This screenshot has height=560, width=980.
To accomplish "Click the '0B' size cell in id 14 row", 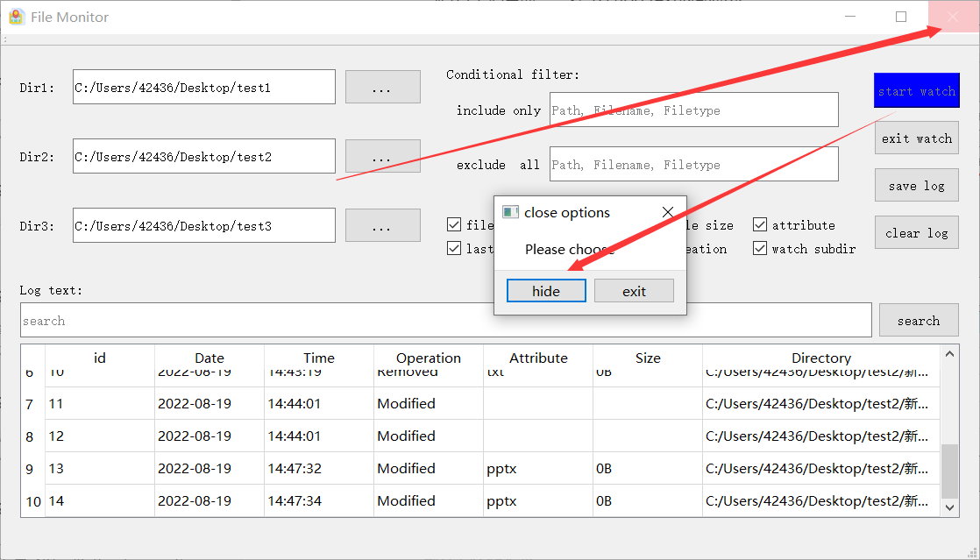I will click(x=648, y=501).
